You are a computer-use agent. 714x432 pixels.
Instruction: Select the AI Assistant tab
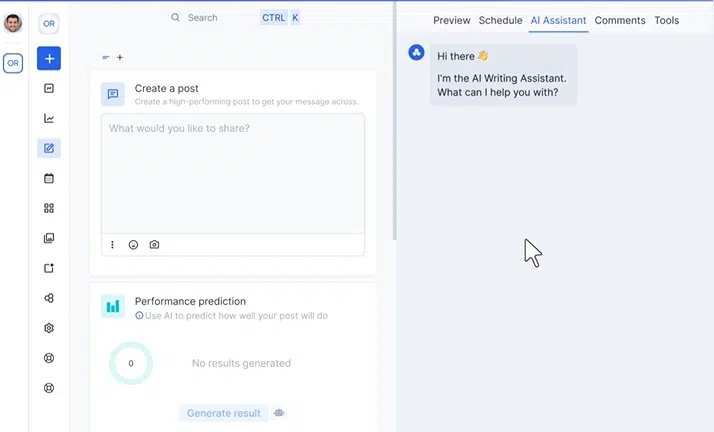click(558, 20)
